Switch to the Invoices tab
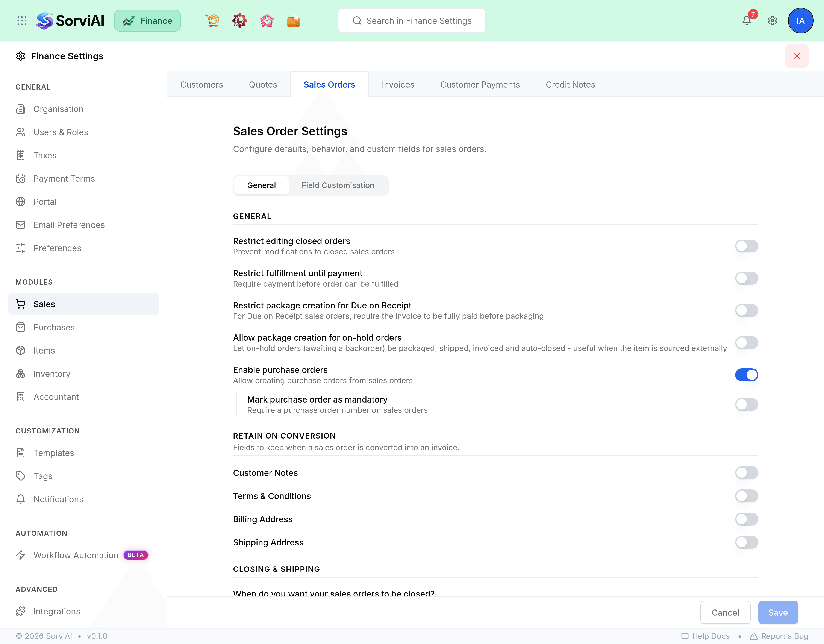 (x=398, y=85)
